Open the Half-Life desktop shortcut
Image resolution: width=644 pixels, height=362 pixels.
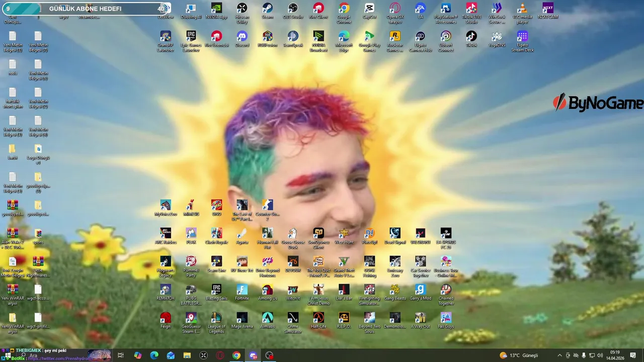[318, 321]
